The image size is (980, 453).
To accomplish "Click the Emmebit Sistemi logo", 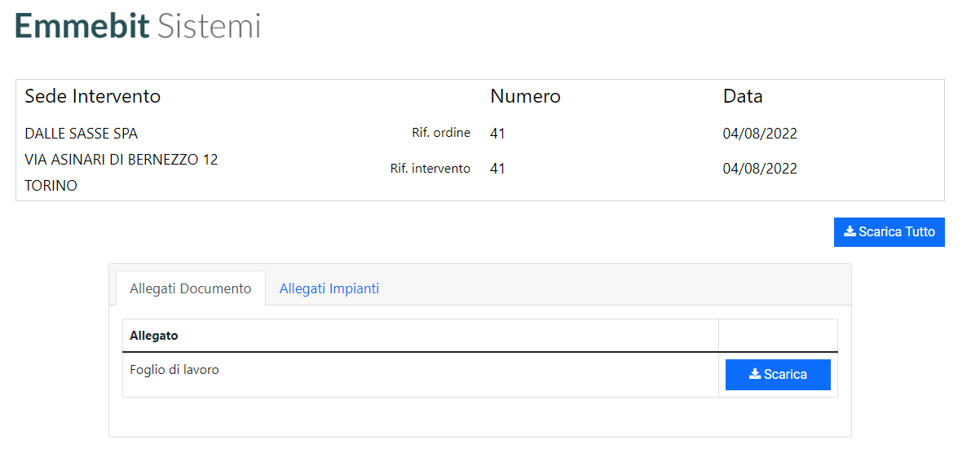I will tap(138, 26).
